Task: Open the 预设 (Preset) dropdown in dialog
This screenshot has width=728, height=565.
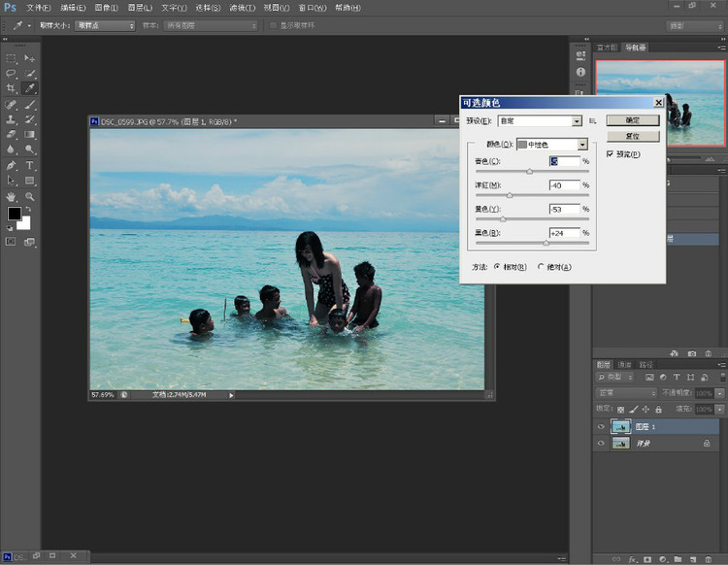Action: pyautogui.click(x=539, y=121)
